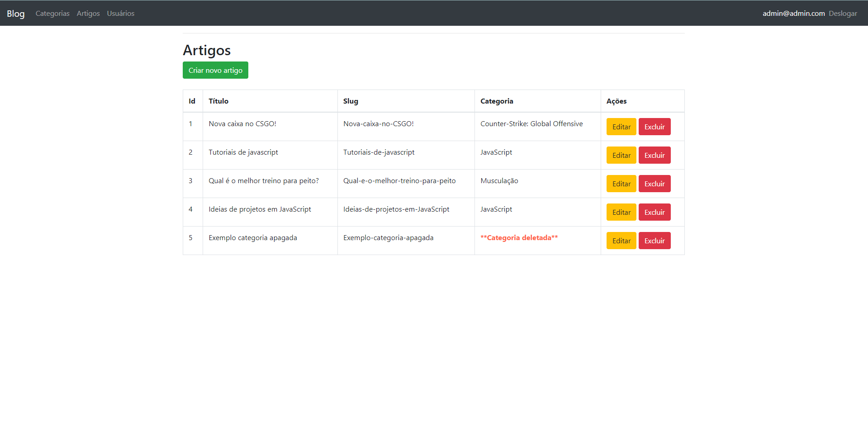Exclude the Tutoriais de javascript article

[654, 155]
